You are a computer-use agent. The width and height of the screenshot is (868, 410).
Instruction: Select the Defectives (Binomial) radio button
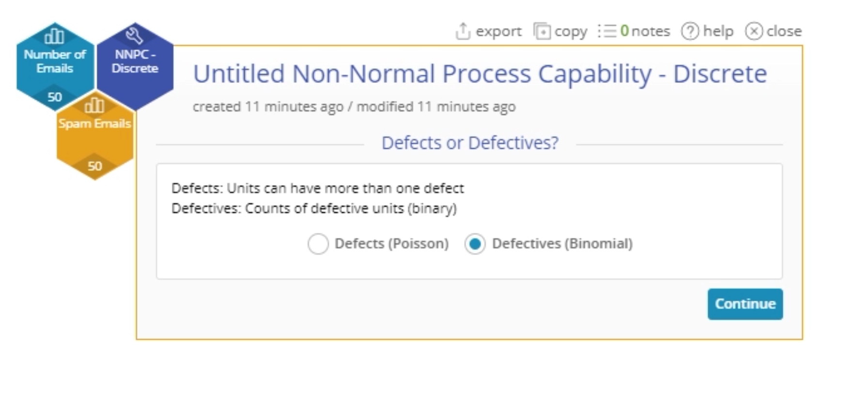(475, 244)
